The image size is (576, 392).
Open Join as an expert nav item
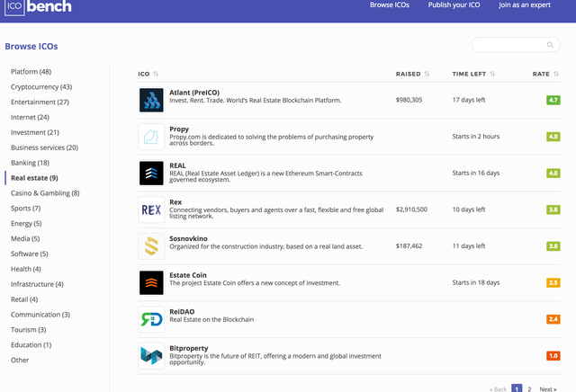pyautogui.click(x=525, y=4)
